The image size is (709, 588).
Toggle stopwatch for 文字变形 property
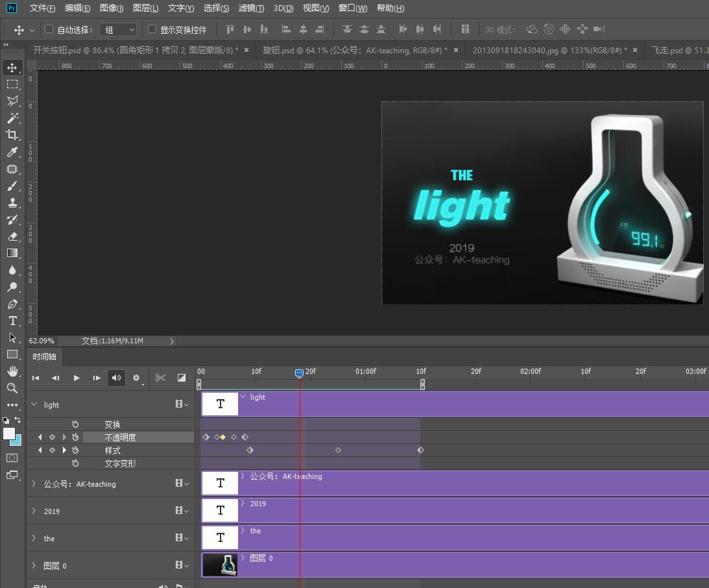tap(75, 463)
